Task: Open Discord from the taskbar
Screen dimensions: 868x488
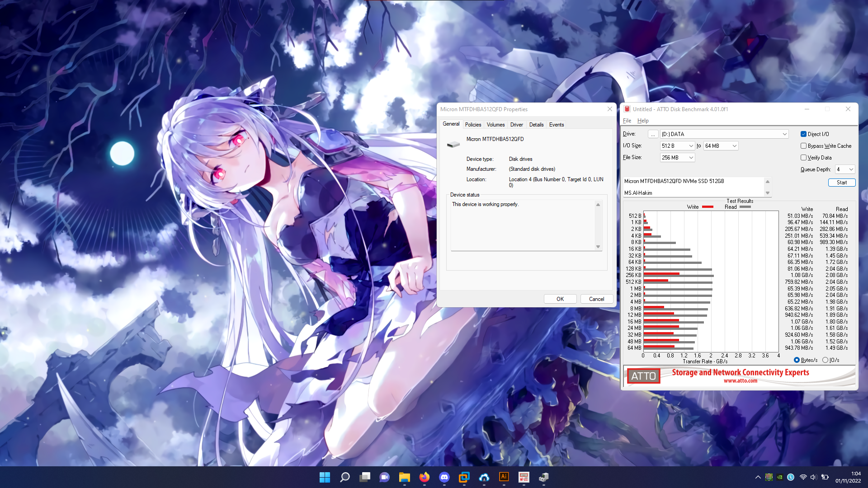Action: pos(444,477)
